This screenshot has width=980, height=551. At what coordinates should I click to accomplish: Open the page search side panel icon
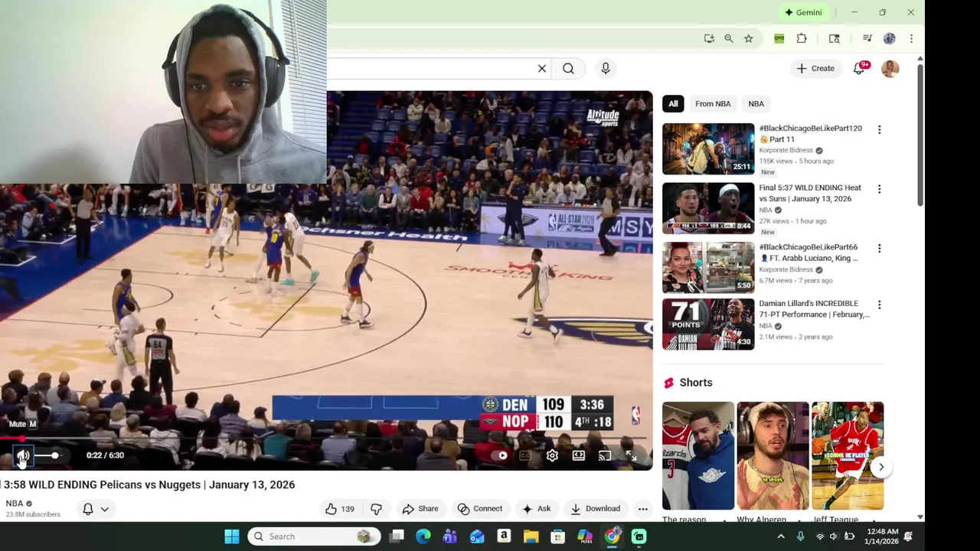pos(835,38)
